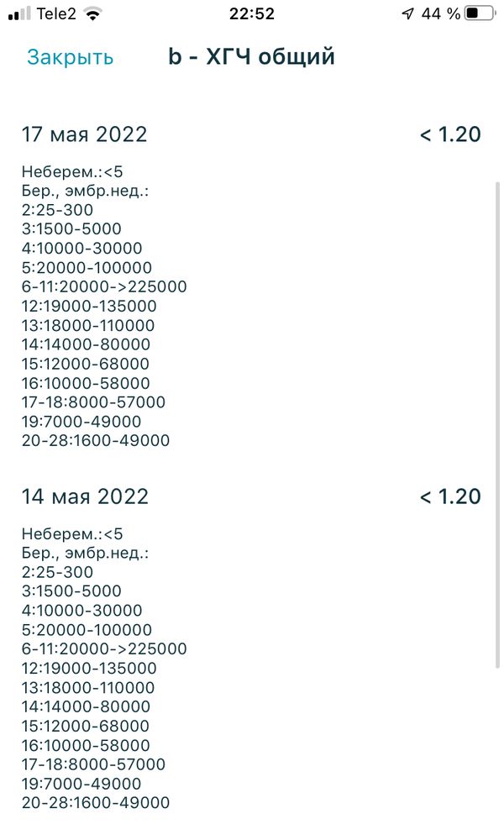Image resolution: width=504 pixels, height=840 pixels.
Task: Tap the location arrow status icon
Action: pos(407,13)
